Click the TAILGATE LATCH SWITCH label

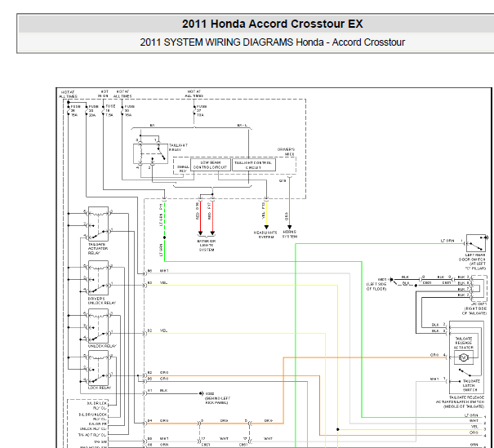(x=471, y=385)
